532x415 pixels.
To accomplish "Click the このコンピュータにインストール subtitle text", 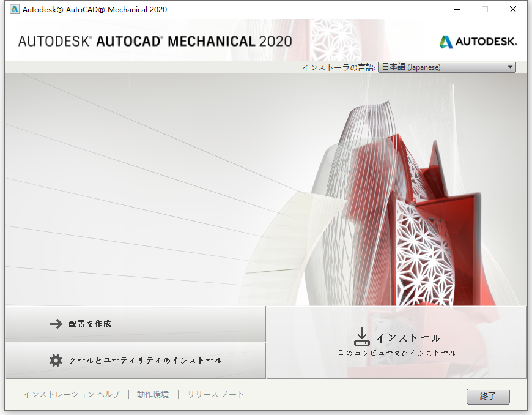I will (397, 353).
